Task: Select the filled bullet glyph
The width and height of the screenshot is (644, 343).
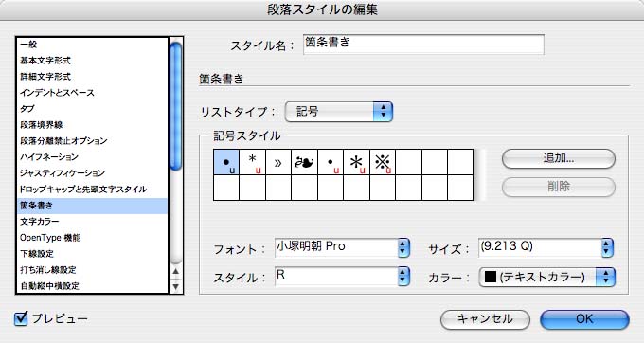Action: tap(226, 162)
